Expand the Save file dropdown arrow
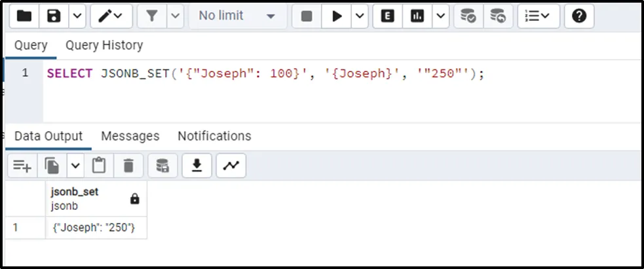The image size is (644, 269). point(77,16)
